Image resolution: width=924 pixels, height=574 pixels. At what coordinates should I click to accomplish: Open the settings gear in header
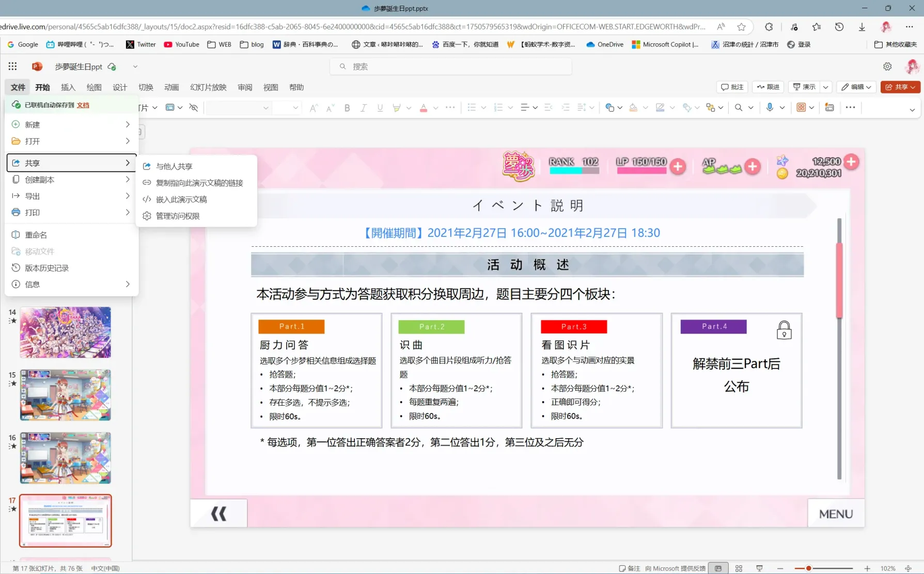point(887,66)
